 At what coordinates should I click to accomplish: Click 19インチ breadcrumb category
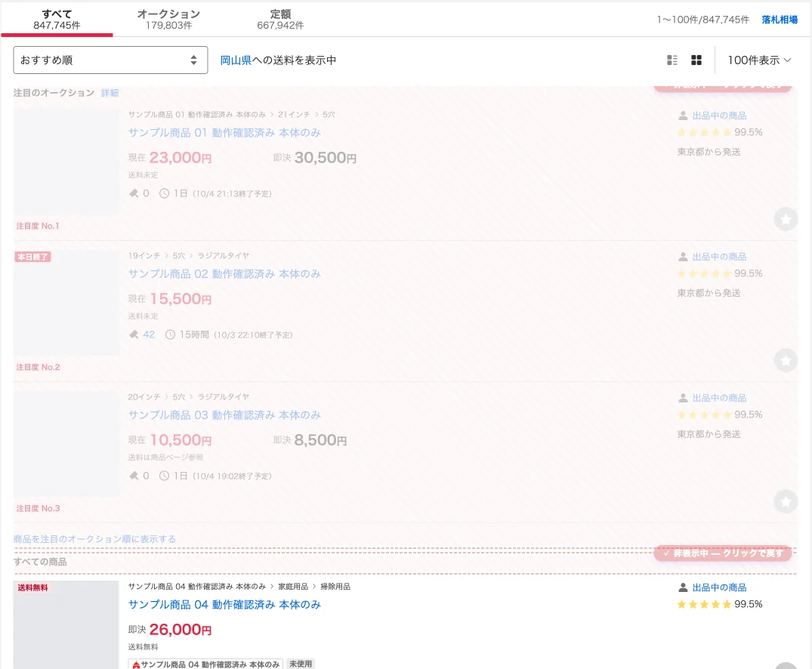point(144,256)
